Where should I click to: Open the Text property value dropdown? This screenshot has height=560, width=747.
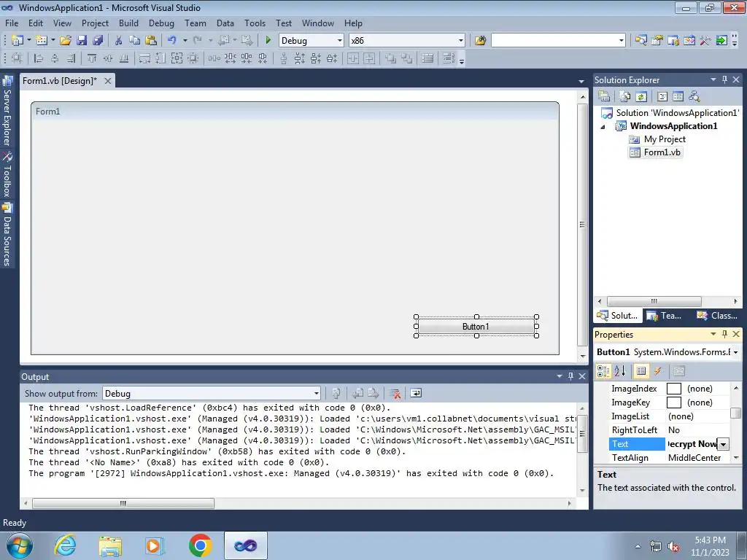tap(723, 444)
